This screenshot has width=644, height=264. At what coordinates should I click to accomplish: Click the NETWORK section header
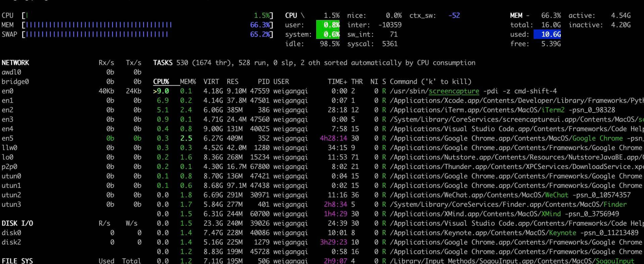[15, 63]
